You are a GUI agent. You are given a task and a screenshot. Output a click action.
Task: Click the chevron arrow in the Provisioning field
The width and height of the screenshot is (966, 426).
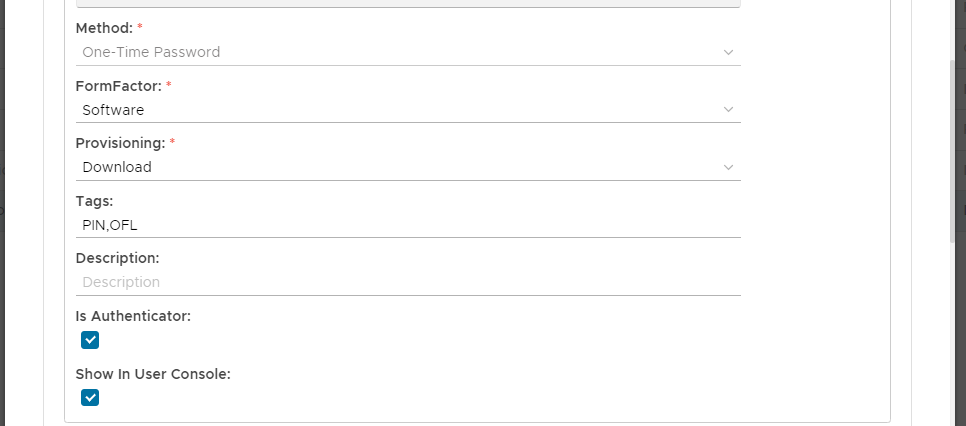coord(728,167)
